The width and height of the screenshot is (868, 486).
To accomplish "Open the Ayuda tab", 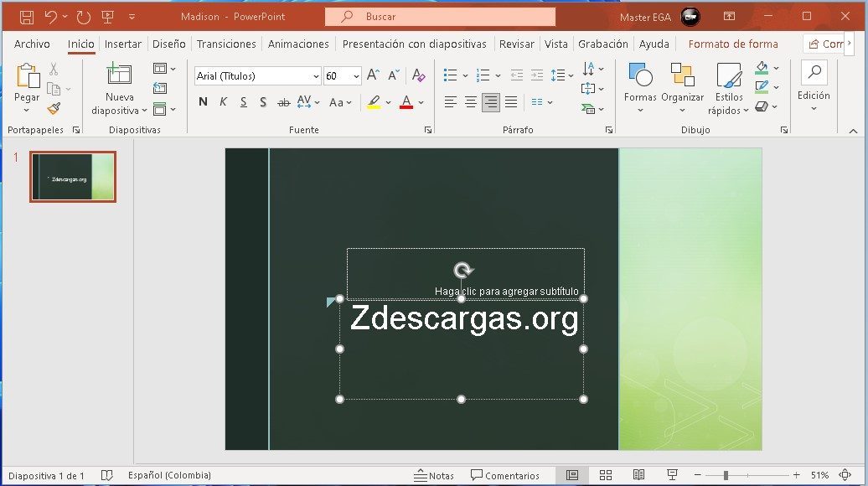I will click(x=654, y=44).
